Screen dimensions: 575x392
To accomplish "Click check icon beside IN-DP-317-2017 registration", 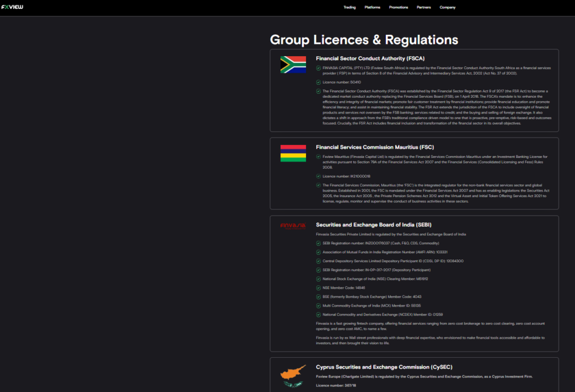I will 318,270.
